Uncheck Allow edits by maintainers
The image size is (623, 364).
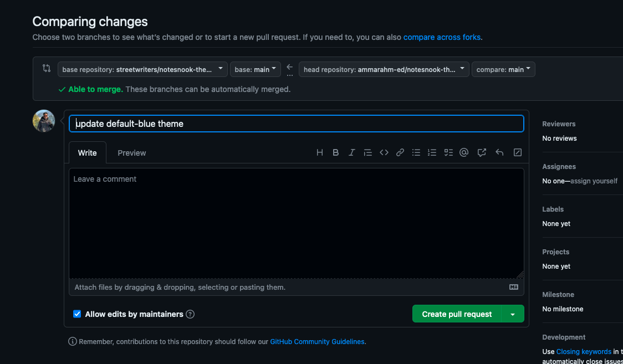click(78, 314)
